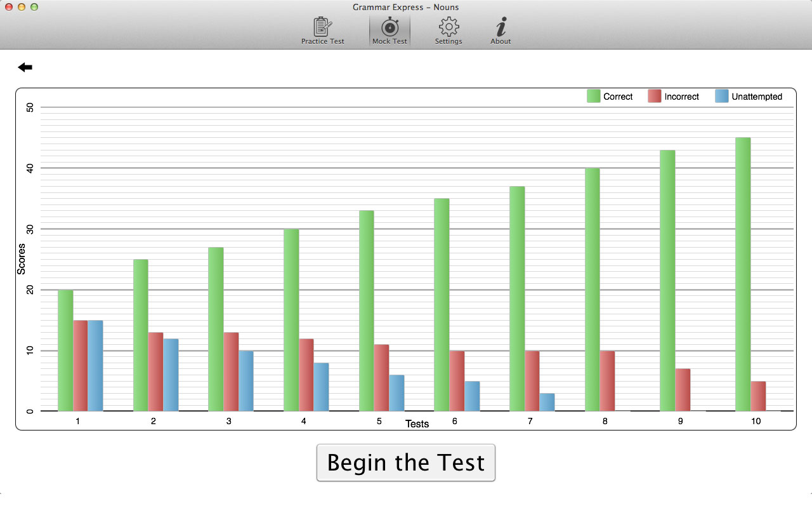The height and width of the screenshot is (508, 812).
Task: Click the blue Unattempted legend swatch
Action: coord(722,97)
